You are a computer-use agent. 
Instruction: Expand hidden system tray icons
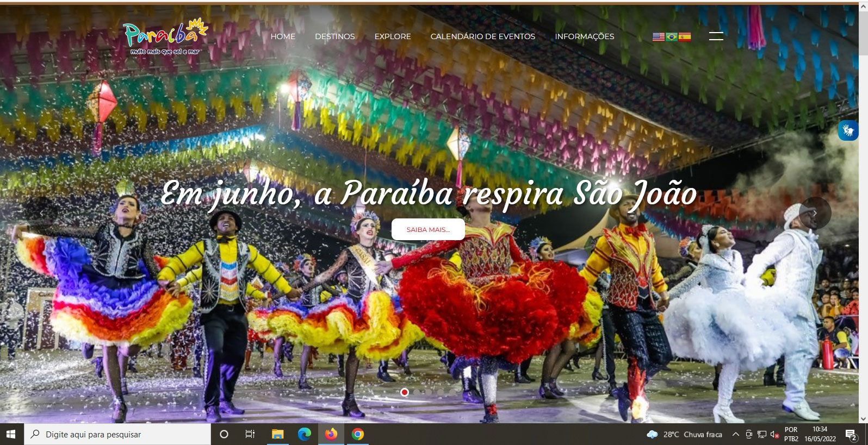(735, 434)
